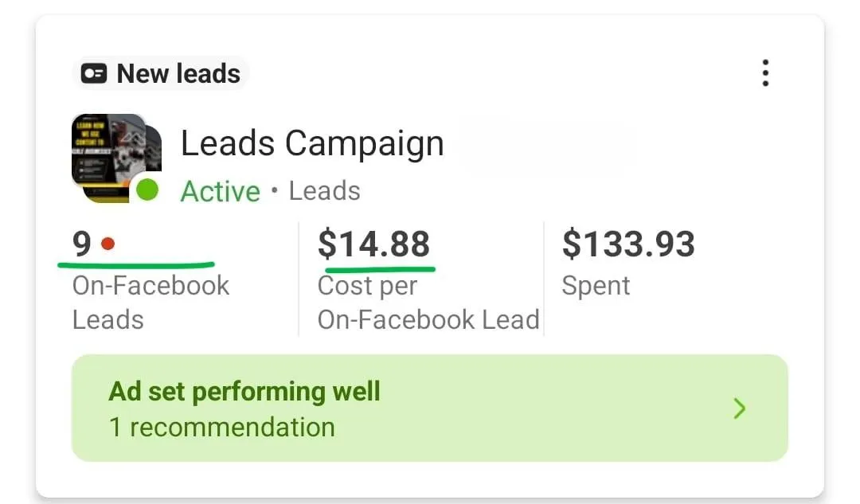
Task: Click the green underline beneath 9 leads
Action: (x=136, y=264)
